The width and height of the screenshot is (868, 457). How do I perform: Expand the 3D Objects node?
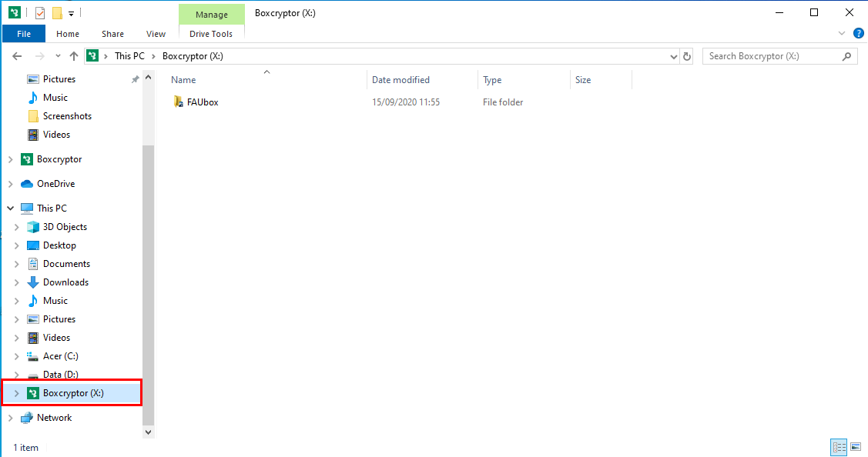17,227
